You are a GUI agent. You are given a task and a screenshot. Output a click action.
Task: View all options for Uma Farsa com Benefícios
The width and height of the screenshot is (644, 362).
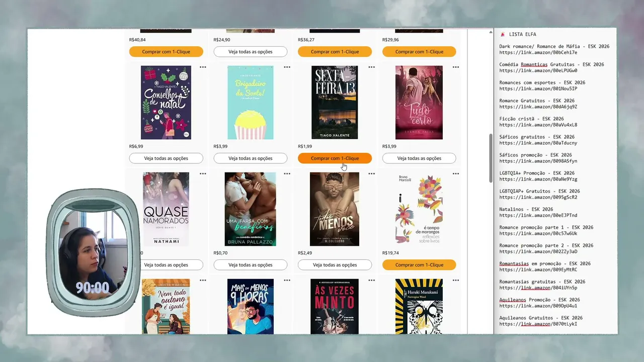(251, 265)
